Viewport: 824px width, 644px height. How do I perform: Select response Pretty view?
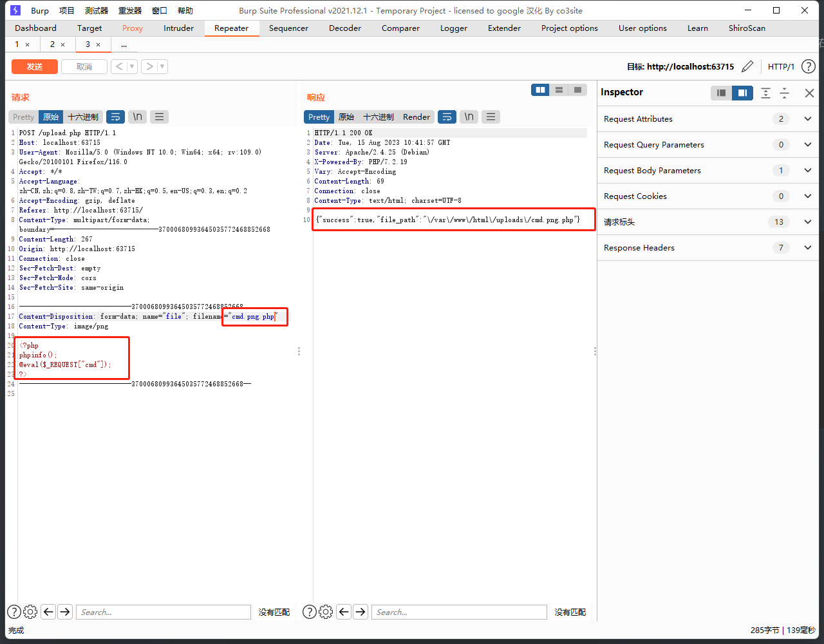[319, 117]
